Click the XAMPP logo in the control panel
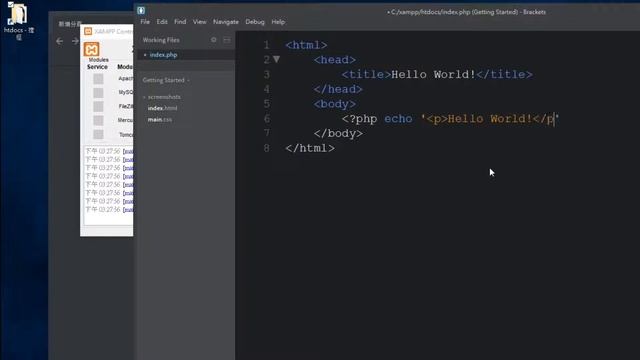Image resolution: width=640 pixels, height=360 pixels. pos(91,49)
